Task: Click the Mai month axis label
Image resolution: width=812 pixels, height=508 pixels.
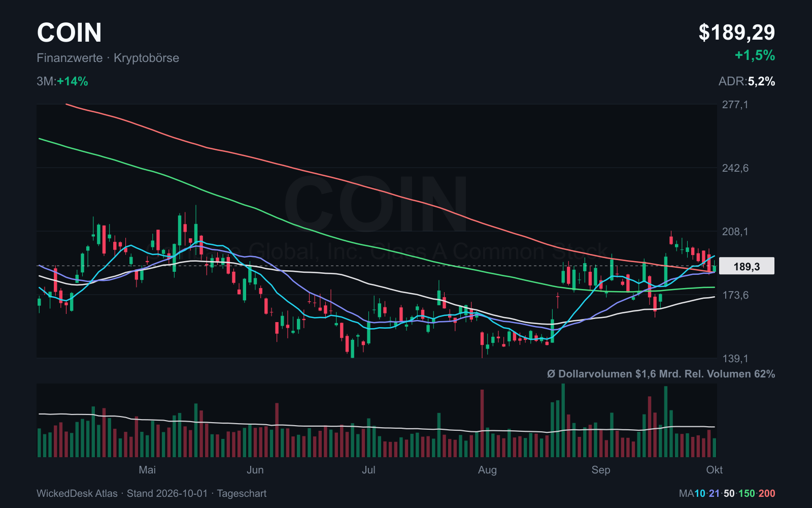Action: [147, 470]
